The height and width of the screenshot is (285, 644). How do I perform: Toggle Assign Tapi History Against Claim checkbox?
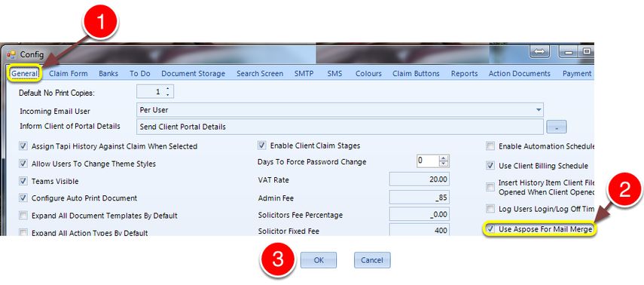coord(23,146)
